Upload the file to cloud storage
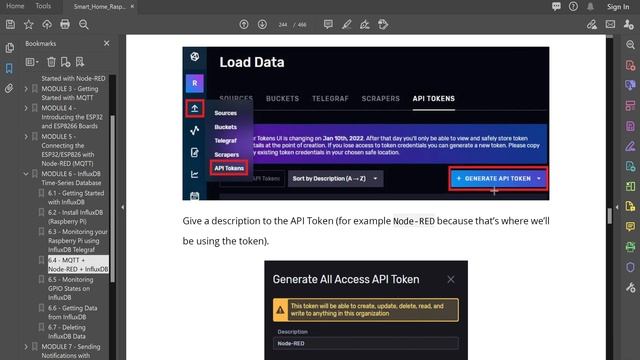The image size is (640, 360). (x=47, y=24)
